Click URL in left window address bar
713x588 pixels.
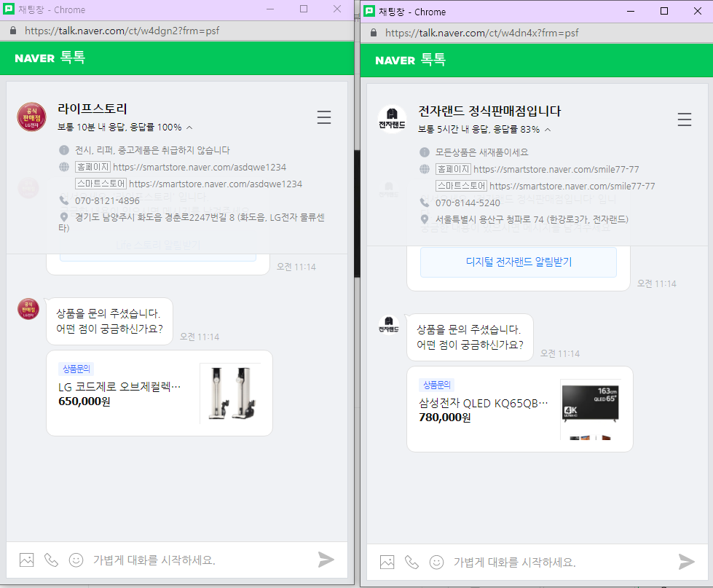(x=122, y=31)
